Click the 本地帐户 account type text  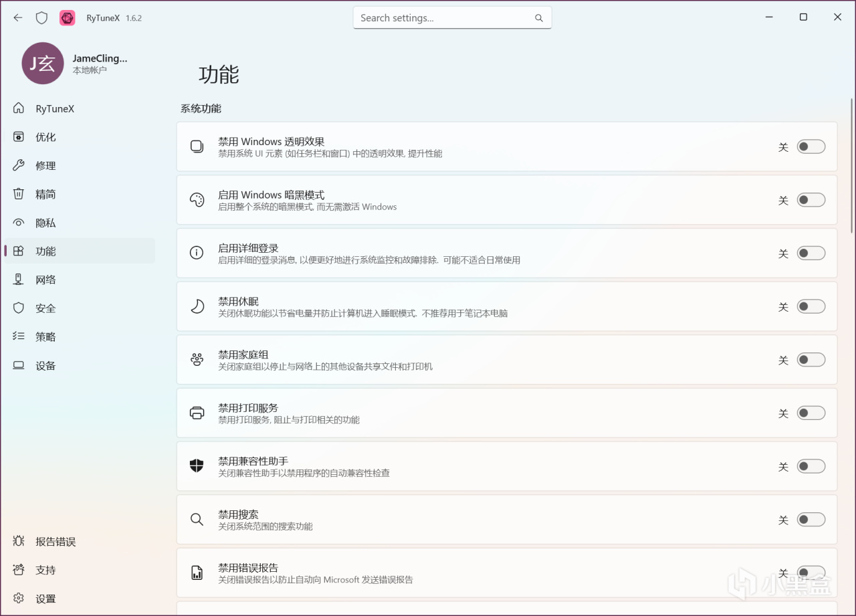(x=90, y=70)
